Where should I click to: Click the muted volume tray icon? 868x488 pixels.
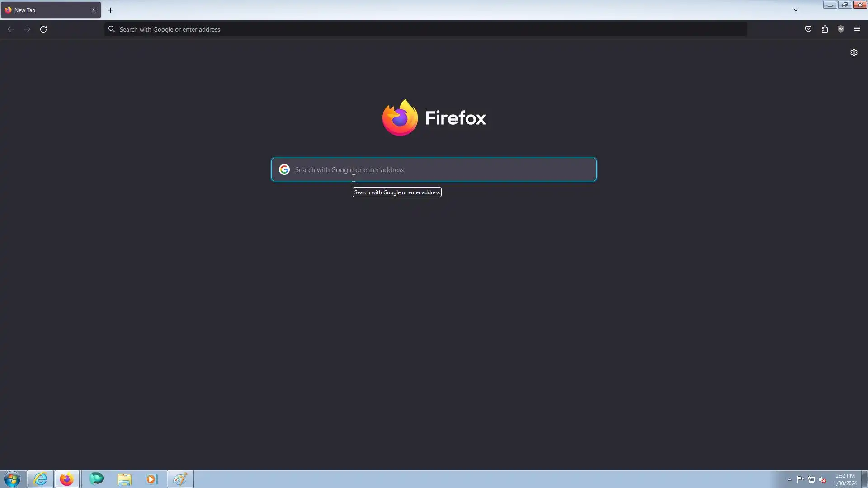click(822, 479)
